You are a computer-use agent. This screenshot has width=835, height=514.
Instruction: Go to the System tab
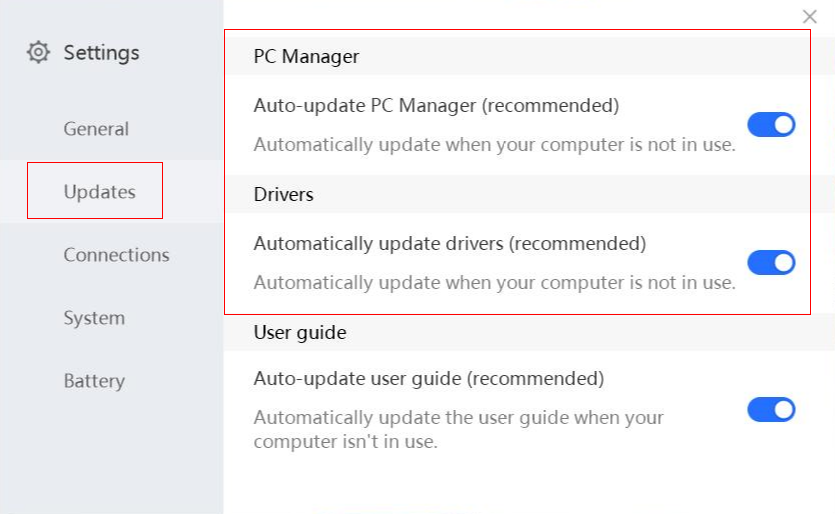(94, 318)
